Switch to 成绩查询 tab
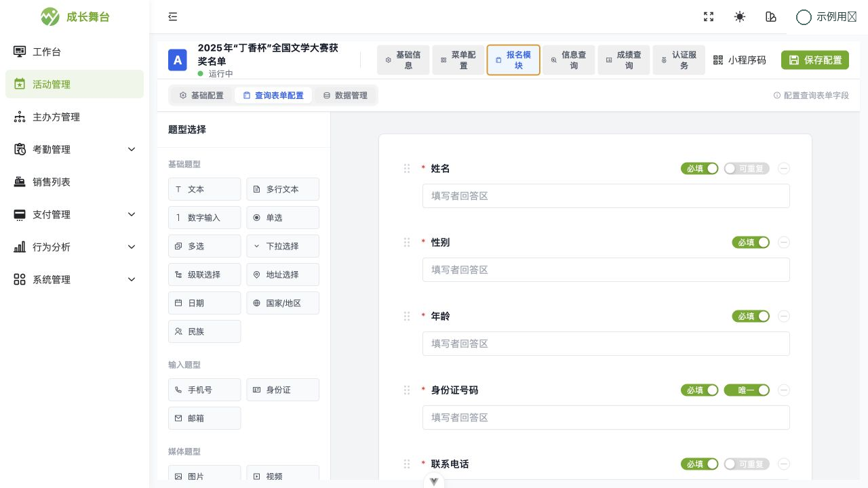 [x=624, y=60]
